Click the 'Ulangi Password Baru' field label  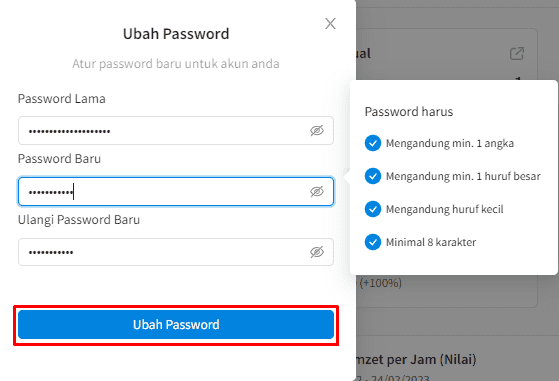(79, 220)
